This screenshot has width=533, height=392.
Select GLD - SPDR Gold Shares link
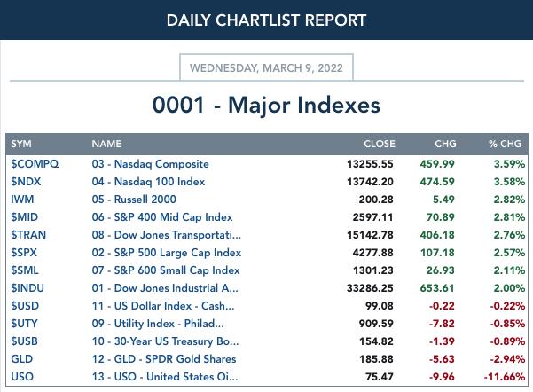click(x=164, y=359)
